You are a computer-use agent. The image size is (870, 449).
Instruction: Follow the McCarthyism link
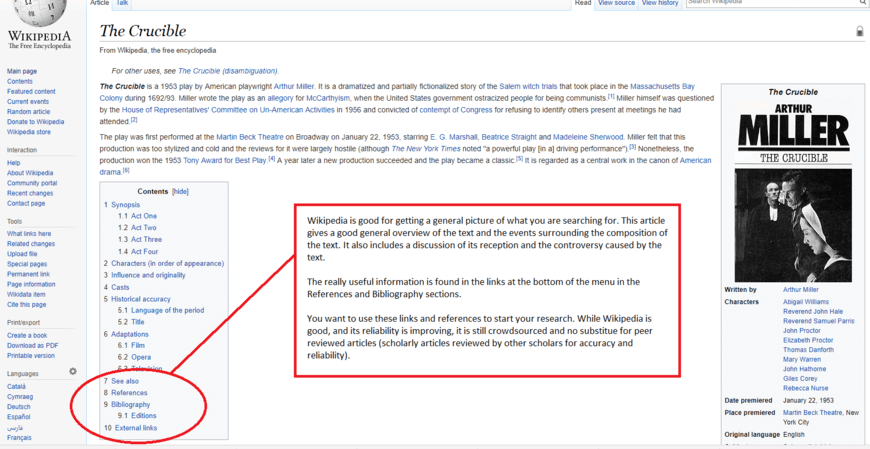click(x=327, y=98)
